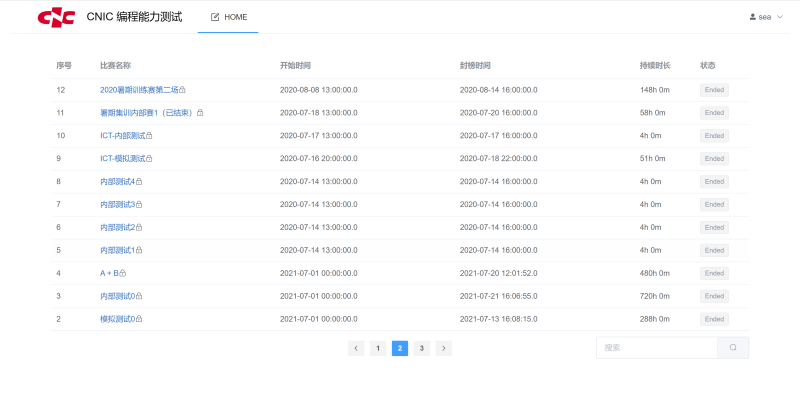This screenshot has width=800, height=412.
Task: Click lock icon beside 2020暑期训练赛第二场
Action: tap(182, 90)
